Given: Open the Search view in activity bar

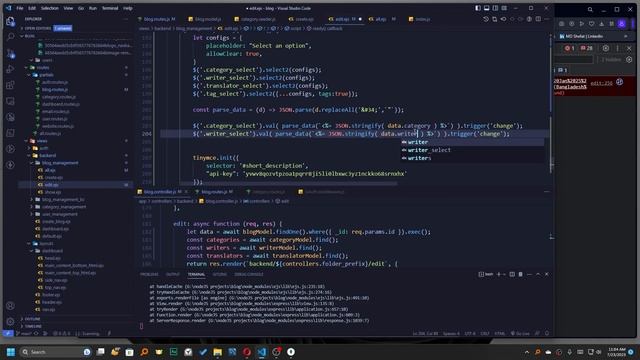Looking at the screenshot, I should click(x=10, y=37).
